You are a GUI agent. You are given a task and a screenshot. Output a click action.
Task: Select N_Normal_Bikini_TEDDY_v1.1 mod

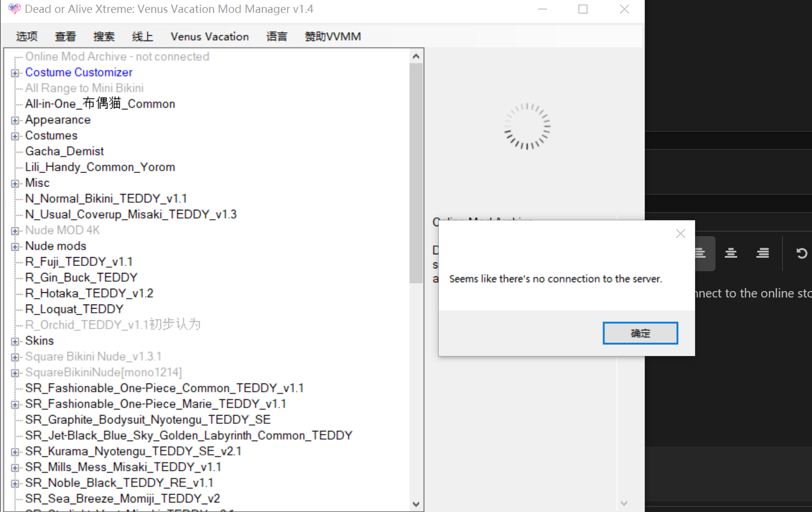pyautogui.click(x=106, y=199)
